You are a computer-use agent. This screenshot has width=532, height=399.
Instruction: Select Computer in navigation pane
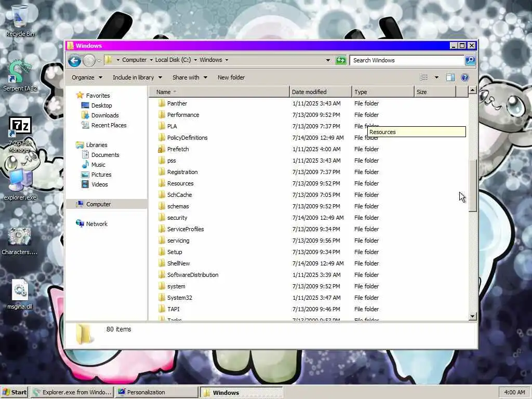coord(106,204)
